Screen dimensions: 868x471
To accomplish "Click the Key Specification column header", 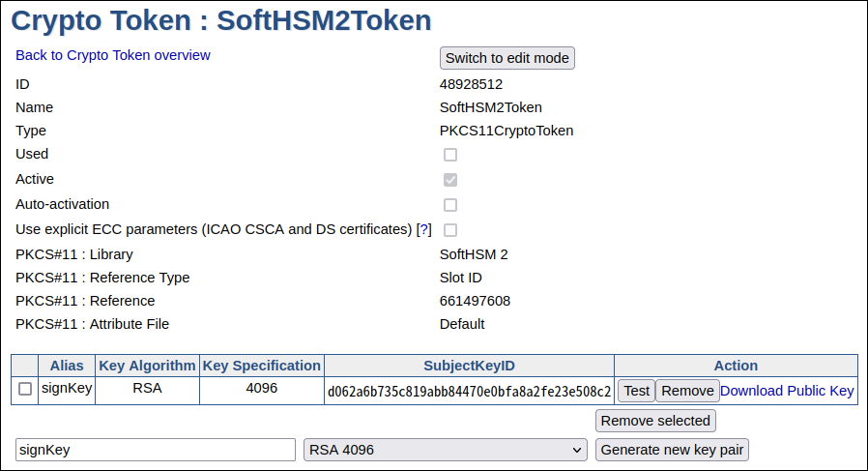I will point(261,366).
